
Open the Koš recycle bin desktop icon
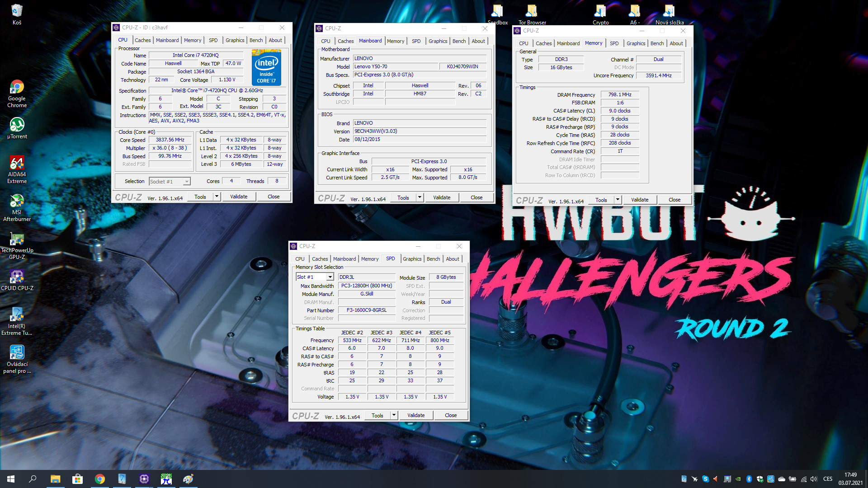tap(17, 14)
